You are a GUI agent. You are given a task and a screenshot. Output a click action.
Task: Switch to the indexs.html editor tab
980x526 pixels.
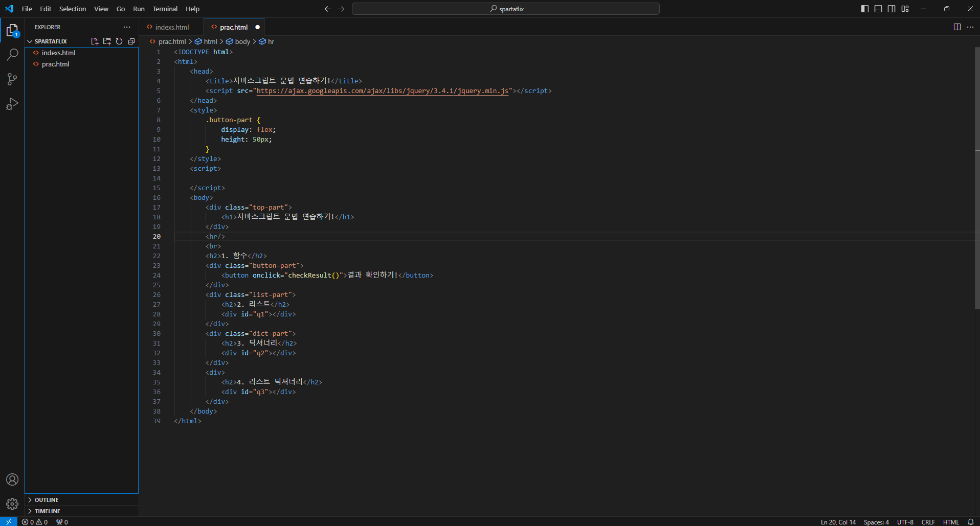tap(171, 27)
